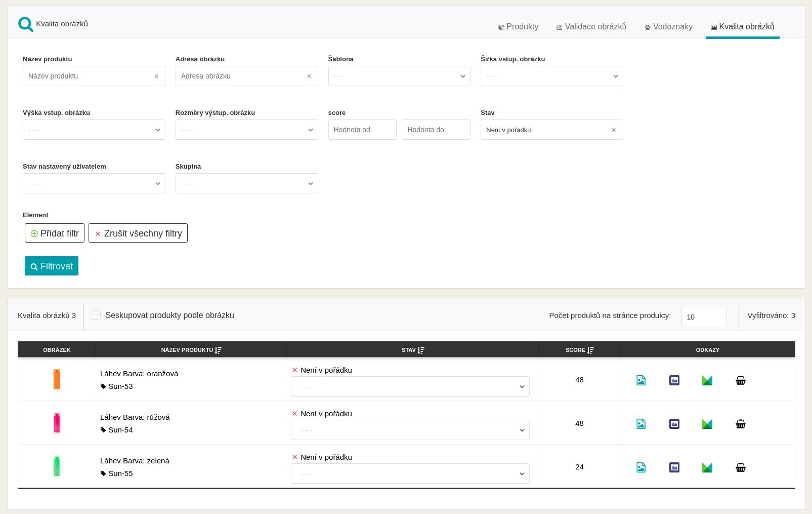Image resolution: width=812 pixels, height=514 pixels.
Task: Open shopping basket link for oranžová bottle
Action: (x=740, y=380)
